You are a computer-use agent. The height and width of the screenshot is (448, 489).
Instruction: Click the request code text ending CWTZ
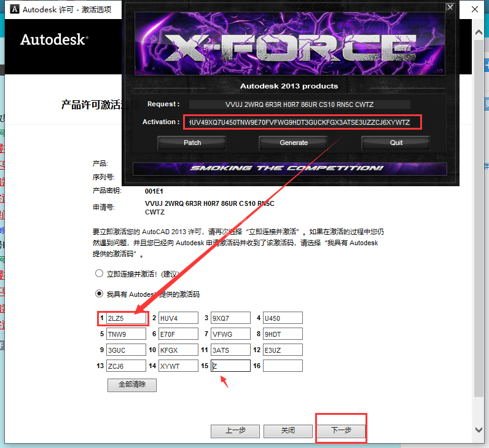click(x=209, y=208)
